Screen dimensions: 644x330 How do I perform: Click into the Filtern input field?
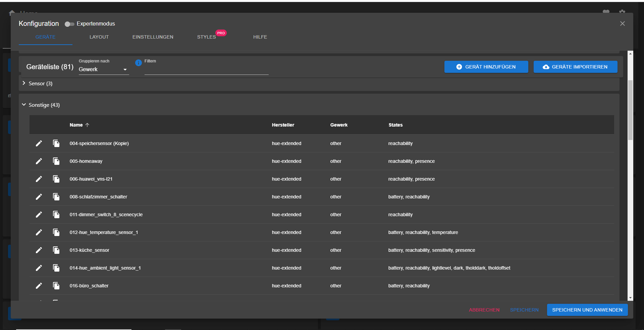(206, 69)
